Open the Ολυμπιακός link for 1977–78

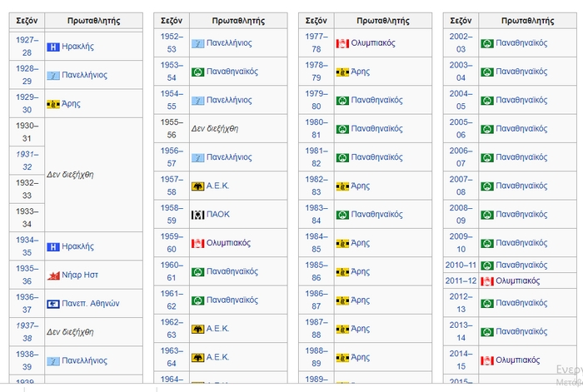click(373, 43)
